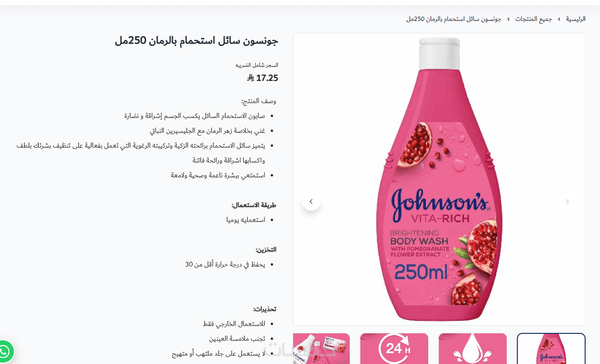The width and height of the screenshot is (600, 364).
Task: Click the تحذيرات section heading
Action: tap(265, 309)
